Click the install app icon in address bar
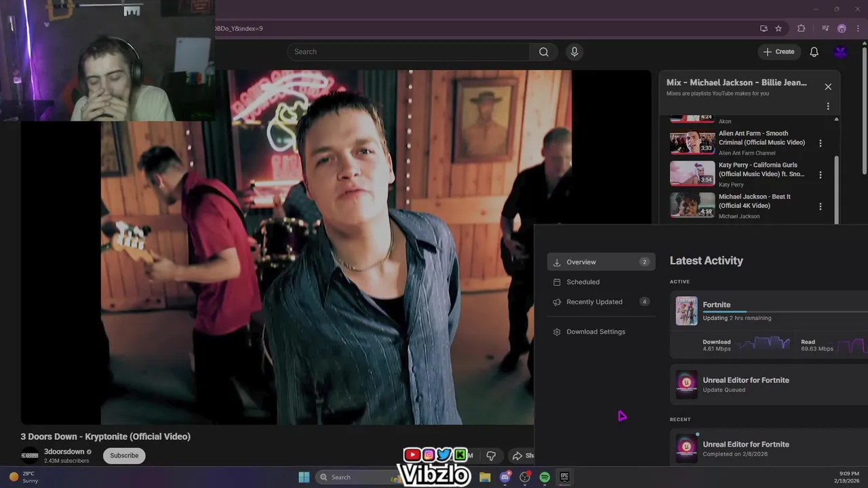 764,28
